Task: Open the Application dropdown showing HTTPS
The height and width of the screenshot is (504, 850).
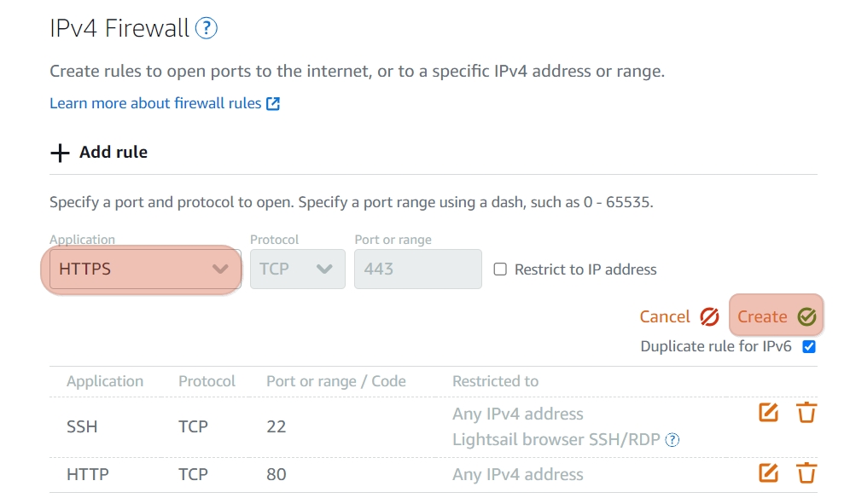Action: click(x=145, y=269)
